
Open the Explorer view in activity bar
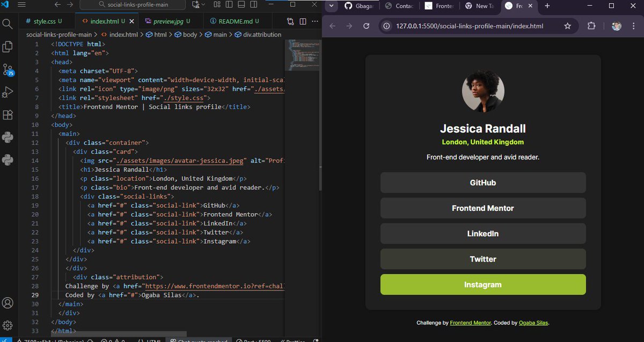(8, 47)
